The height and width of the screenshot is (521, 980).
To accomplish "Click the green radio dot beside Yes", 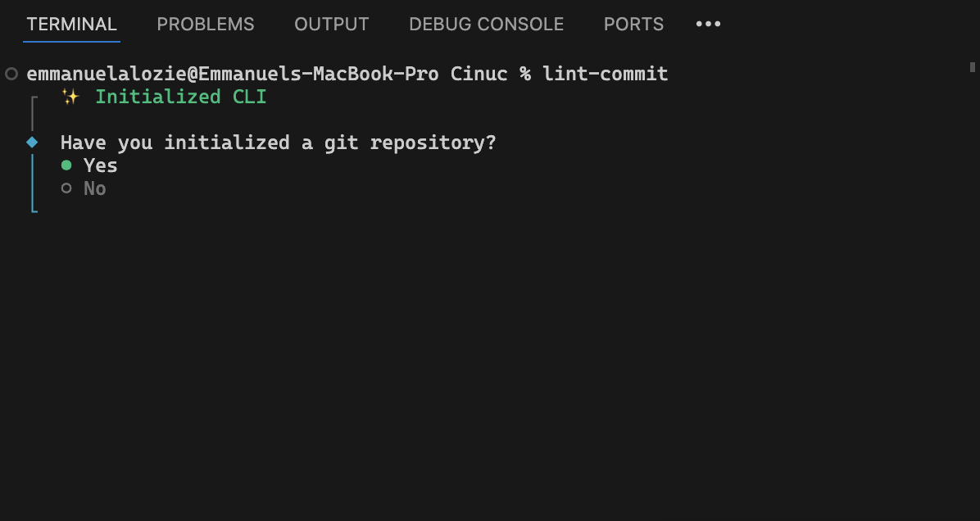I will click(x=66, y=165).
